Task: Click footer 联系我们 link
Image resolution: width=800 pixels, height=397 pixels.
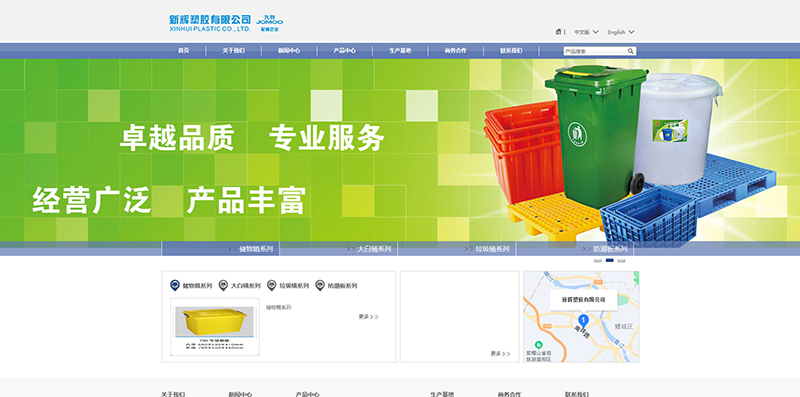Action: (577, 394)
